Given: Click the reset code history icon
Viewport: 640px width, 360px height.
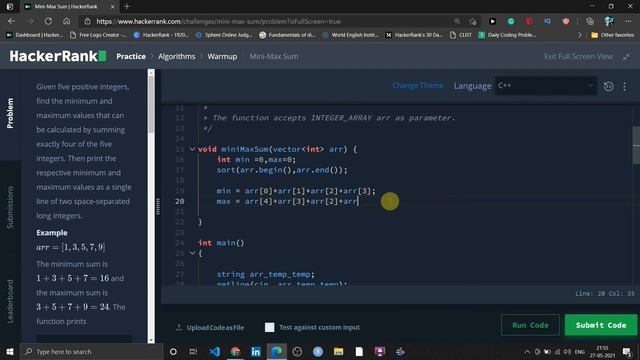Looking at the screenshot, I should point(608,86).
